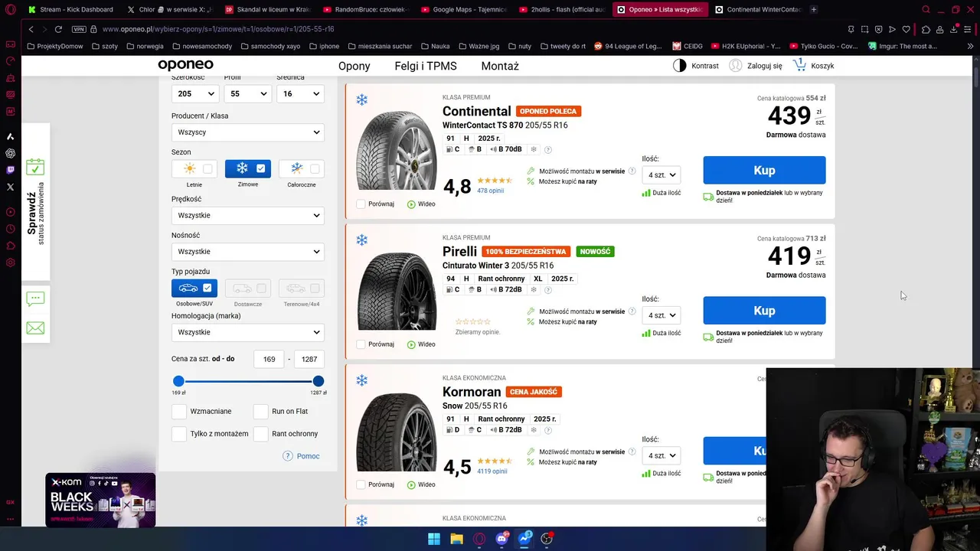Open the Średnica 16 dropdown
Viewport: 980px width, 551px height.
300,93
